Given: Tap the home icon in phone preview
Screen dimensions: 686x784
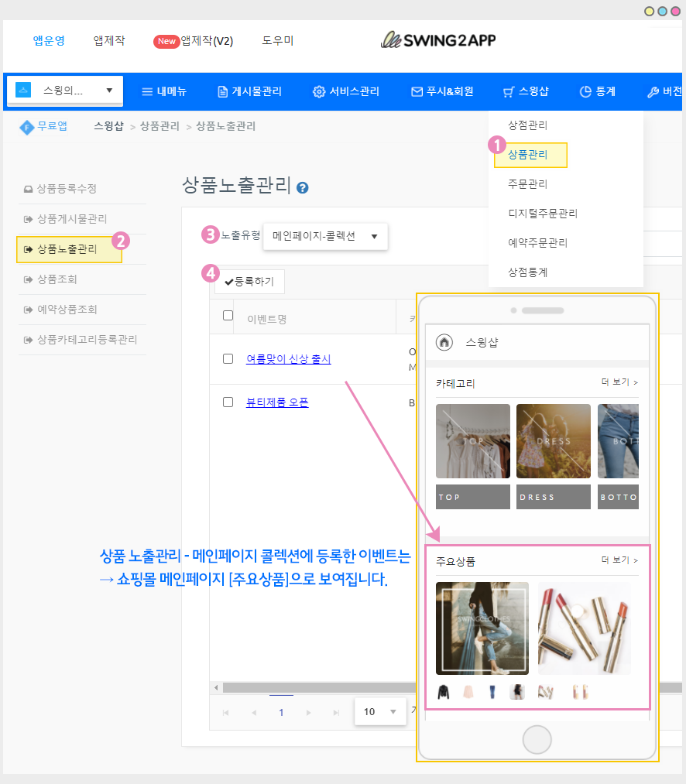Looking at the screenshot, I should click(444, 342).
